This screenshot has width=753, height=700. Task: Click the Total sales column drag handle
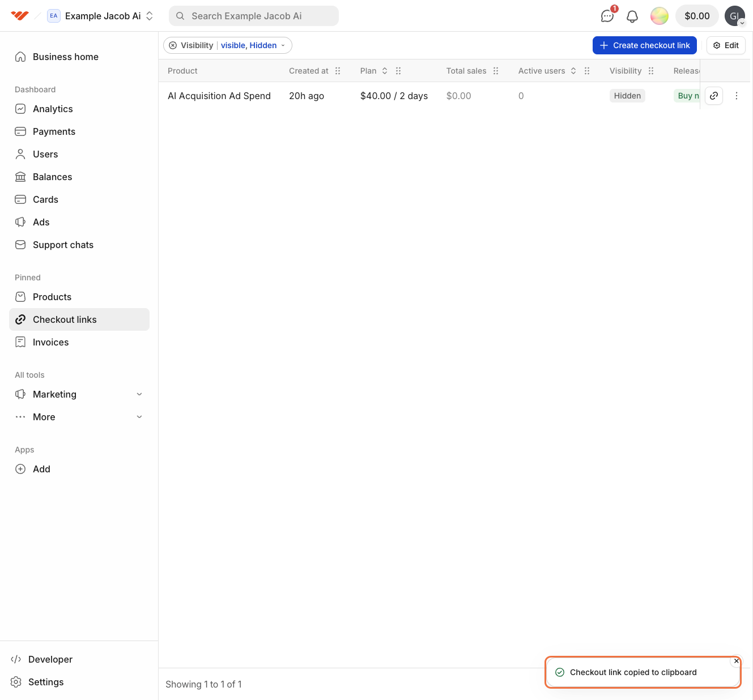tap(496, 71)
